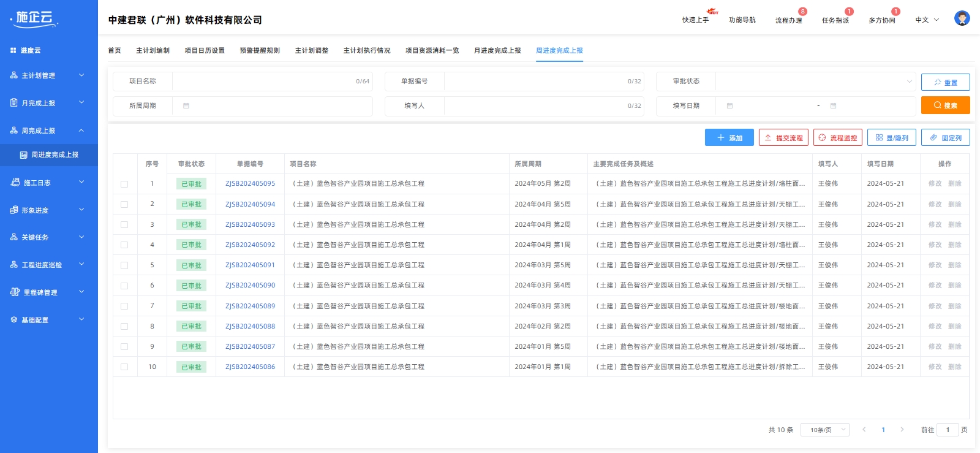Expand 工程进度巡检 sidebar section
The width and height of the screenshot is (980, 453).
[x=81, y=264]
